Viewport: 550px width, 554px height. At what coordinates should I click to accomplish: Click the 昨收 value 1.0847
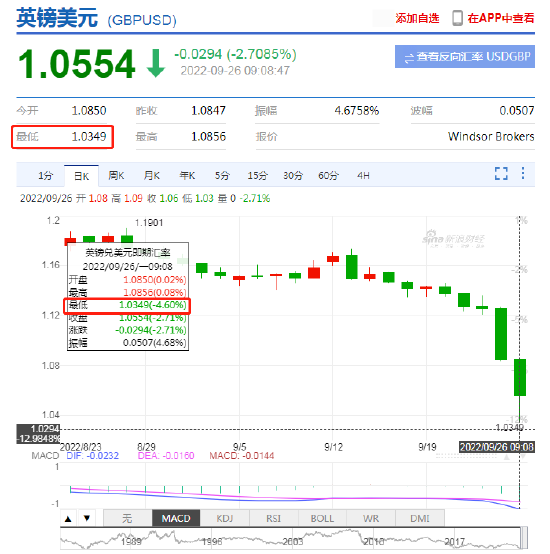pos(208,111)
